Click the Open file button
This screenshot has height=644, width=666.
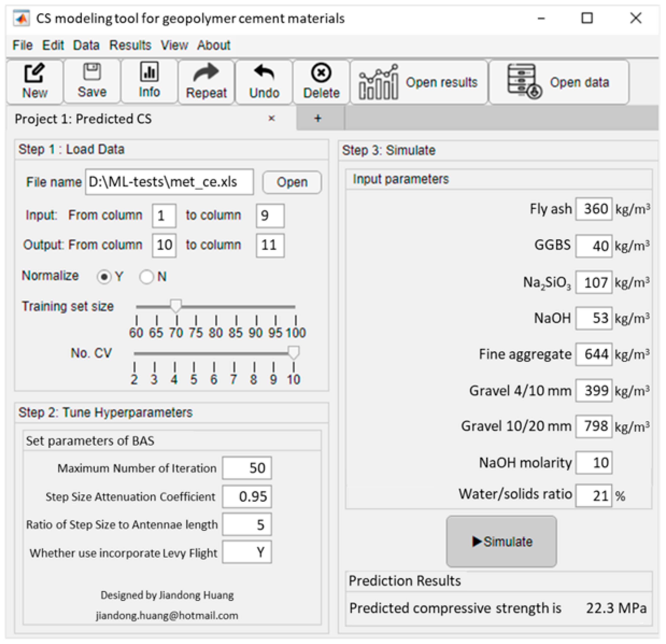point(292,182)
